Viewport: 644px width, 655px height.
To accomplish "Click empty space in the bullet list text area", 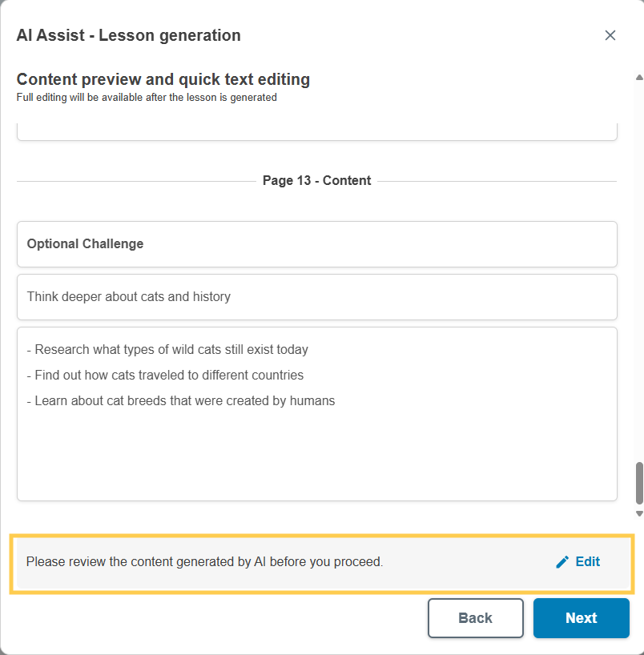I will [316, 456].
